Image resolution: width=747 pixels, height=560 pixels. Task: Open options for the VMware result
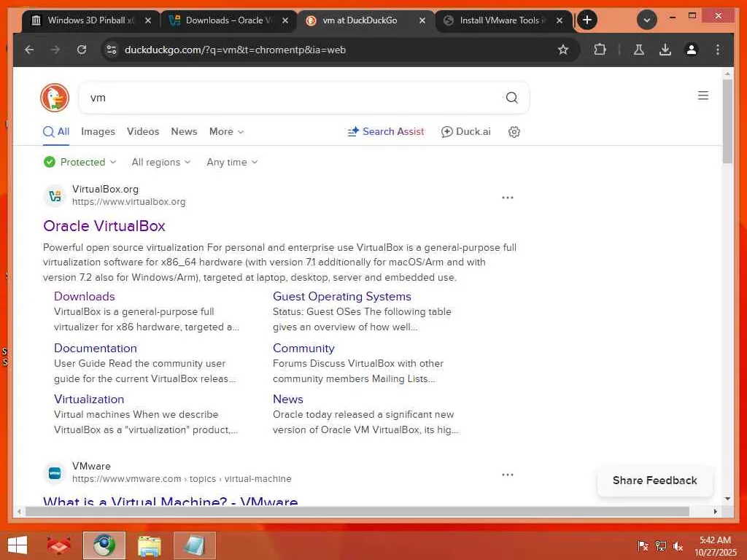tap(508, 474)
